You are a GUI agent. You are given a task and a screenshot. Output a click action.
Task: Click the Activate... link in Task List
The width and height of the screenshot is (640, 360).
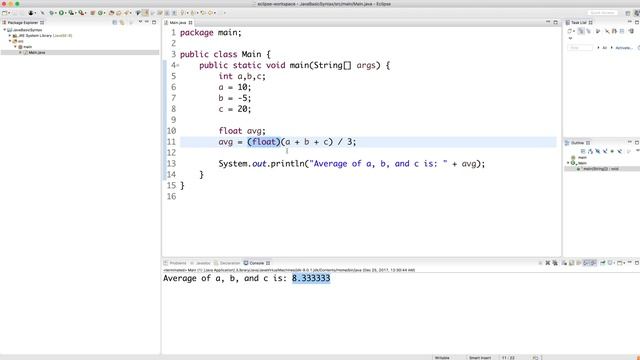[624, 48]
